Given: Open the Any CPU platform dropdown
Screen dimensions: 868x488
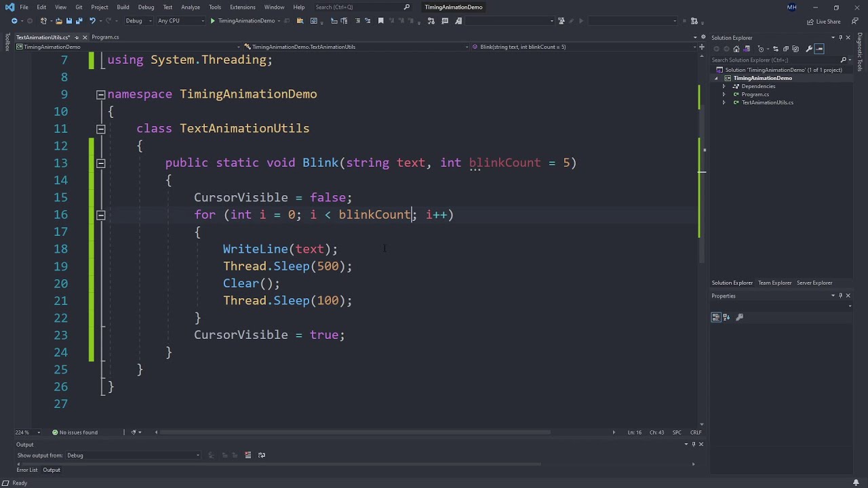Looking at the screenshot, I should click(180, 21).
